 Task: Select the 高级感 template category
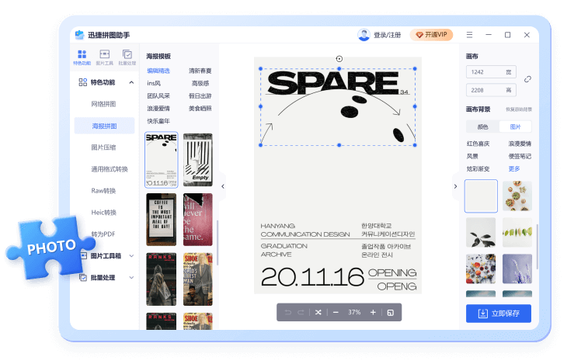tap(200, 83)
